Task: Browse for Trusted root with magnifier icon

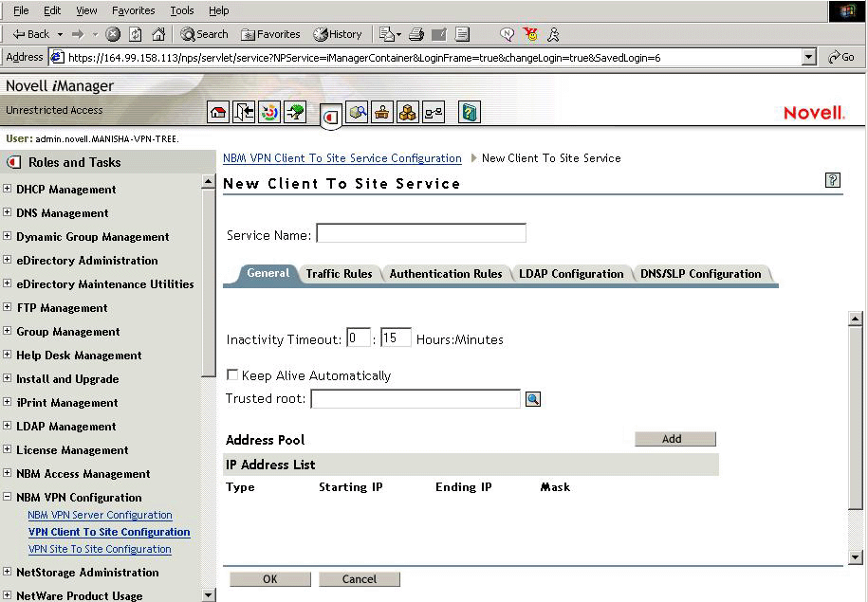Action: click(533, 399)
